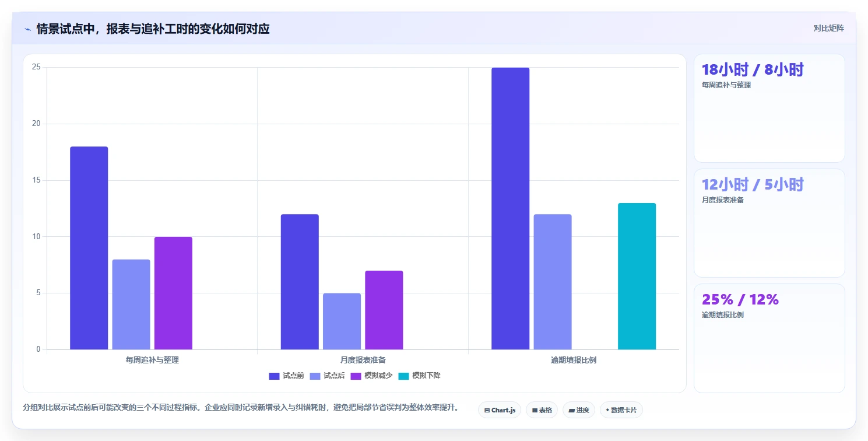
Task: Click the 模拟减少 bar for 每周追补与整理
Action: 173,293
